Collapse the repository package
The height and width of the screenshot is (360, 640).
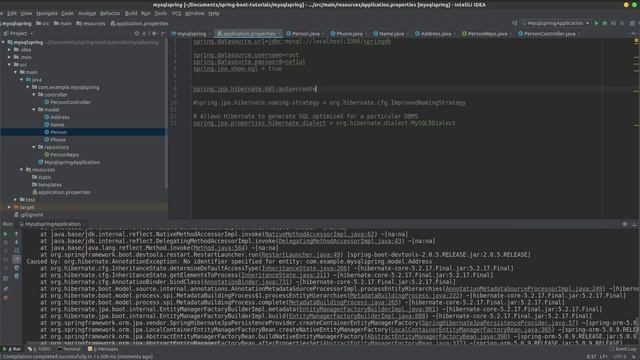[x=34, y=147]
